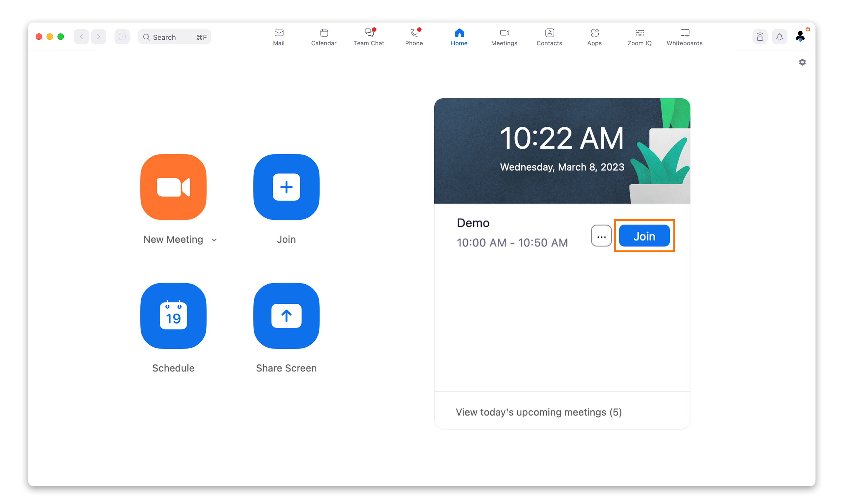
Task: Click the profile avatar icon
Action: (800, 36)
